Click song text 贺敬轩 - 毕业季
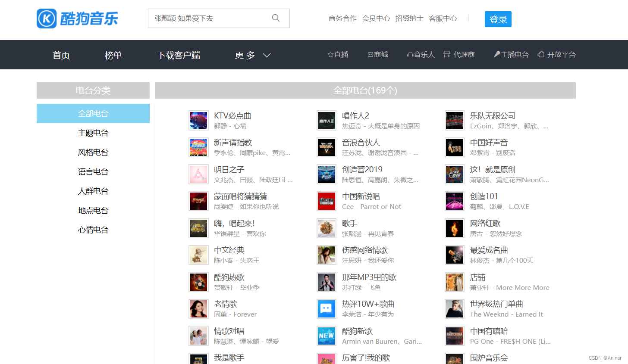The width and height of the screenshot is (628, 364). pos(237,287)
